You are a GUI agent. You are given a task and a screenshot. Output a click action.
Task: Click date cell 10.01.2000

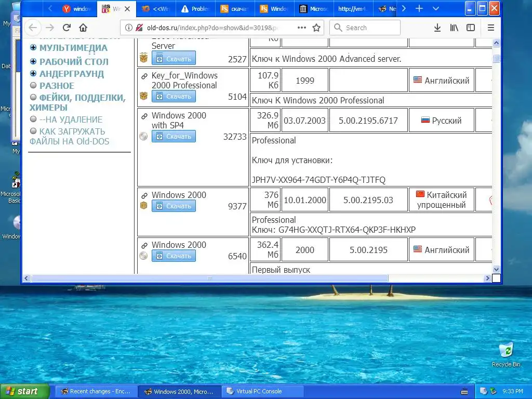coord(304,200)
